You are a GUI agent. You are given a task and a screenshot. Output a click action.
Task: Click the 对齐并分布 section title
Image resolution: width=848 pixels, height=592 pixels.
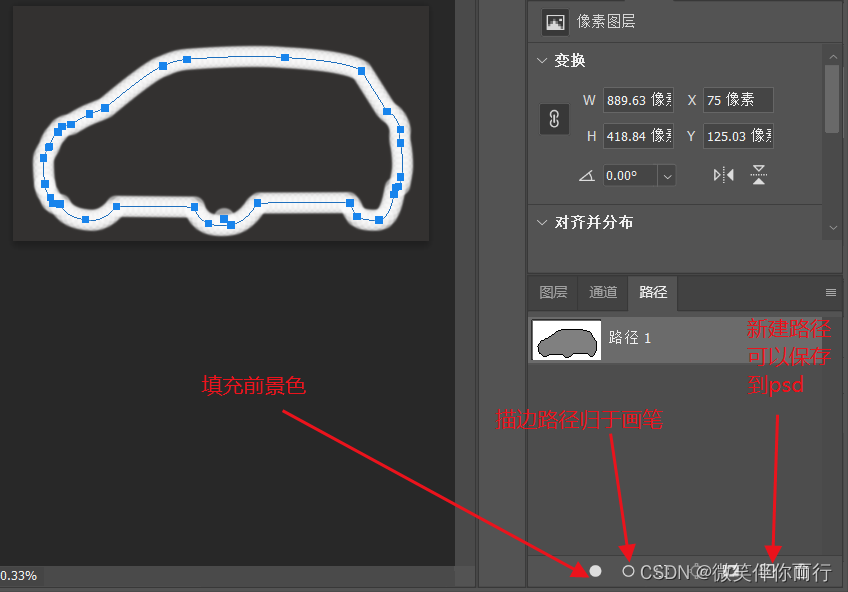593,222
